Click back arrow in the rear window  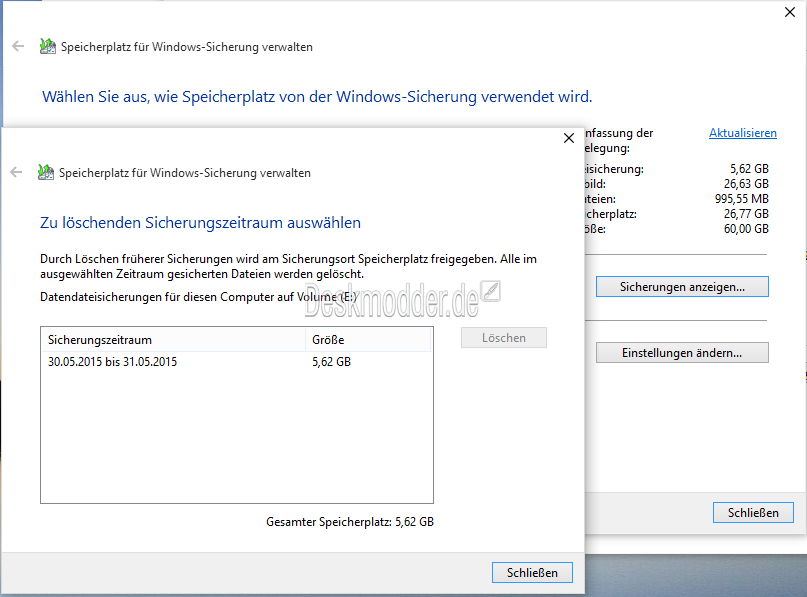(18, 46)
